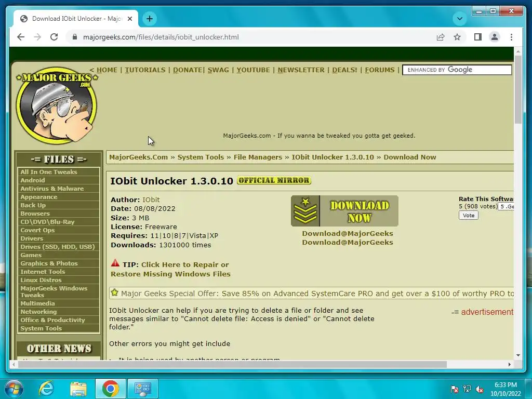Open FORUMS in top navigation

pos(380,70)
